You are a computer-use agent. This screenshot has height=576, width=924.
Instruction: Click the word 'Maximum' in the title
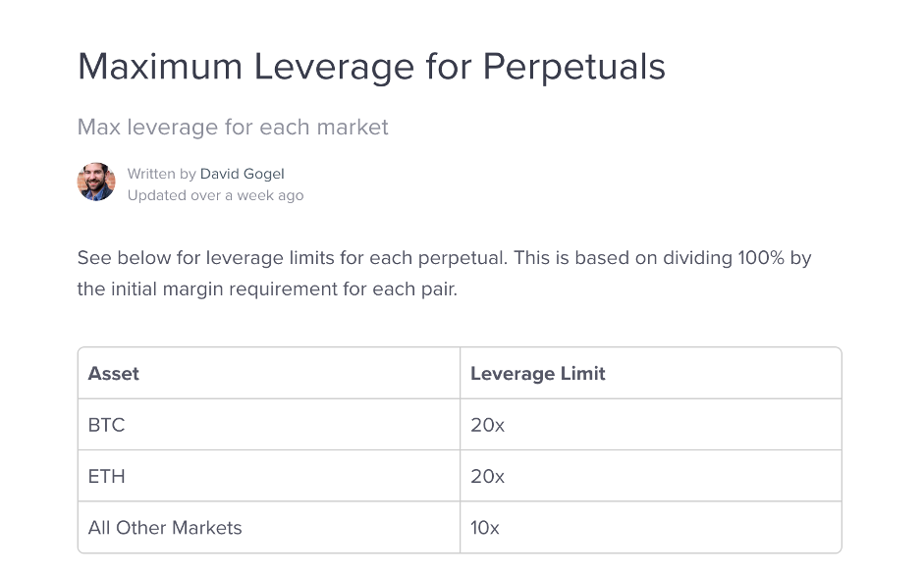158,67
